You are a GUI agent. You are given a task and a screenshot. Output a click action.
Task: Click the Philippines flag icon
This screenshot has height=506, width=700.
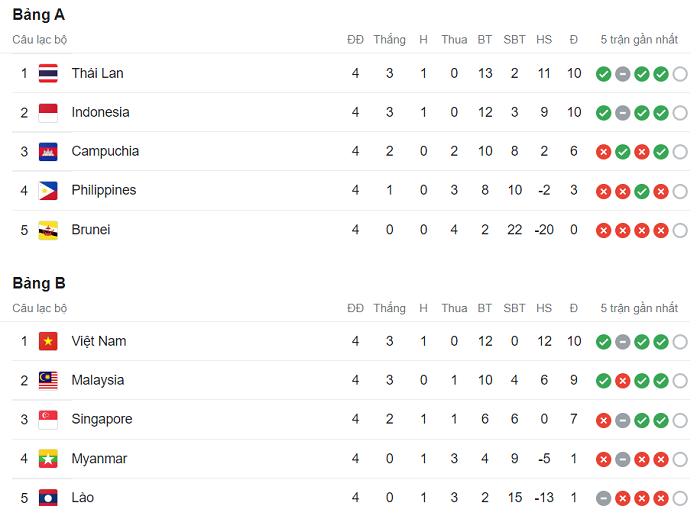coord(48,190)
